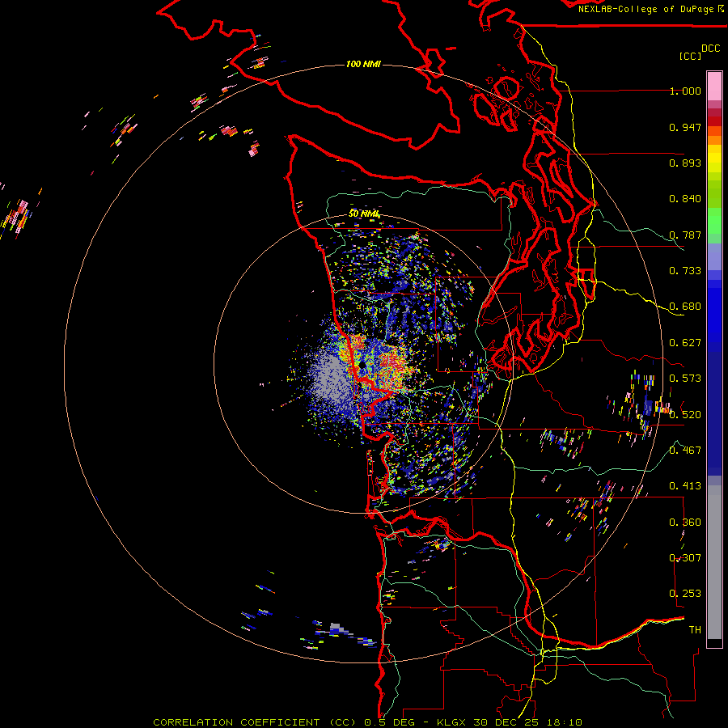Click the 0.573 color scale value
This screenshot has height=728, width=728.
tap(685, 379)
